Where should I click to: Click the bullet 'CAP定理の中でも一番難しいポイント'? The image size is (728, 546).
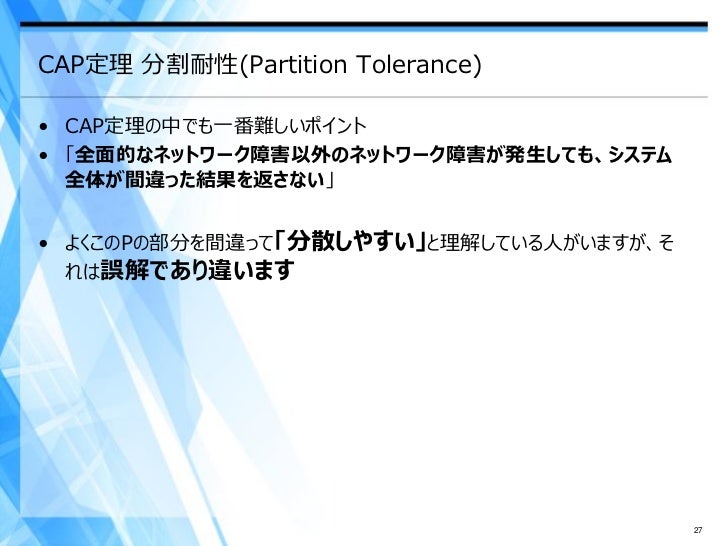pyautogui.click(x=216, y=126)
